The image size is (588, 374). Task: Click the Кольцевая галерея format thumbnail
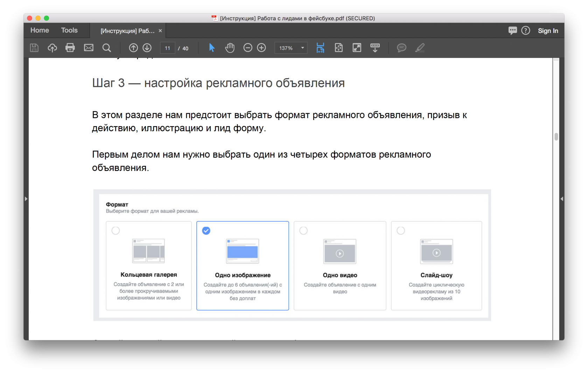(148, 251)
